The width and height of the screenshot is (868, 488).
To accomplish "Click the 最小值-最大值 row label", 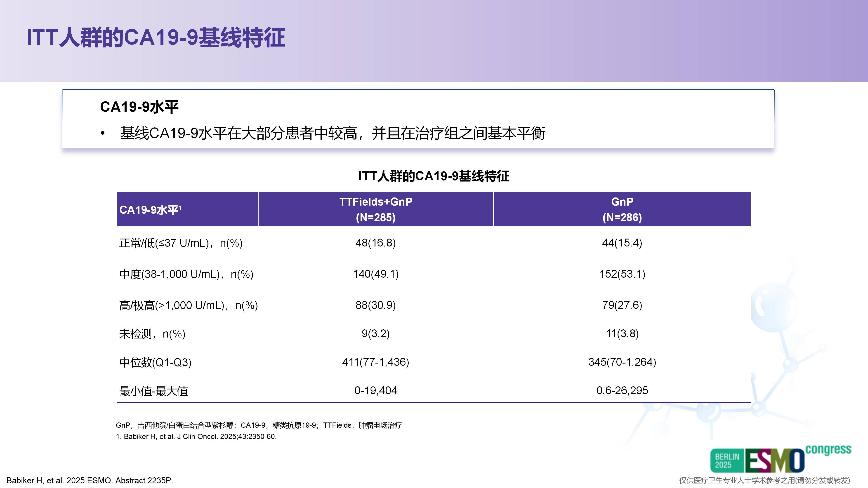I will click(154, 391).
